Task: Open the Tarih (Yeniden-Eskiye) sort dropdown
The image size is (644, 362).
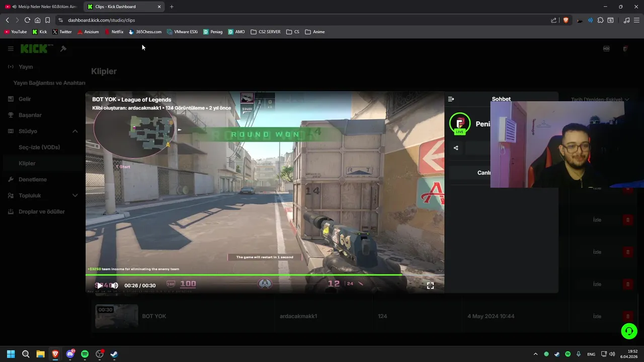Action: 600,100
